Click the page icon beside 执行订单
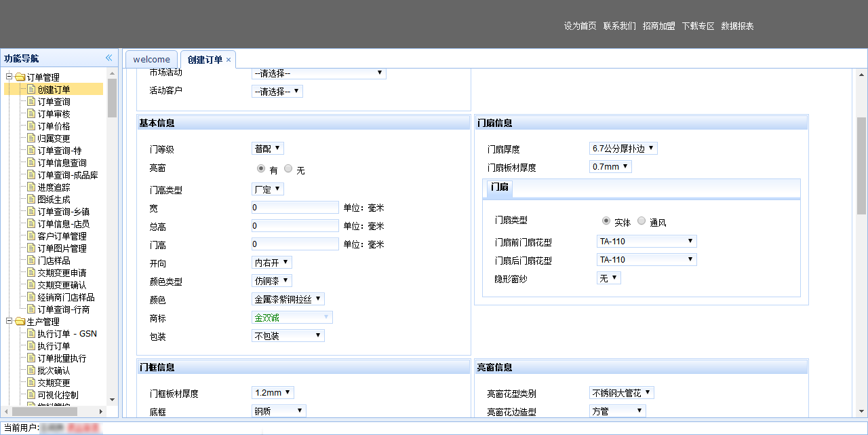Image resolution: width=868 pixels, height=435 pixels. point(31,345)
